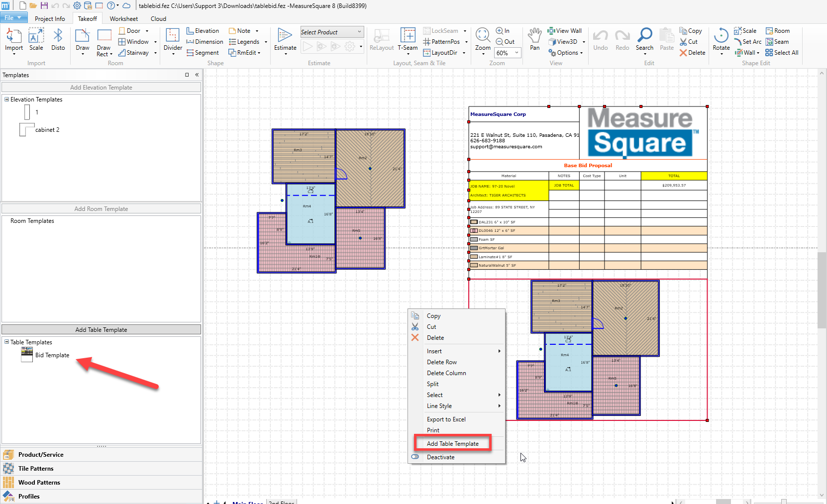Open the Tile Patterns panel
The height and width of the screenshot is (504, 827).
tap(102, 469)
